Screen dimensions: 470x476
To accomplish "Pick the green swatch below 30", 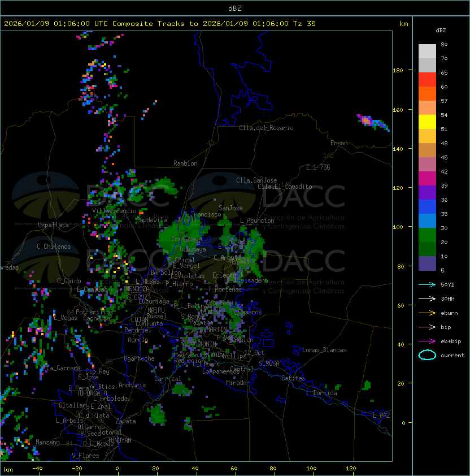I will point(427,235).
